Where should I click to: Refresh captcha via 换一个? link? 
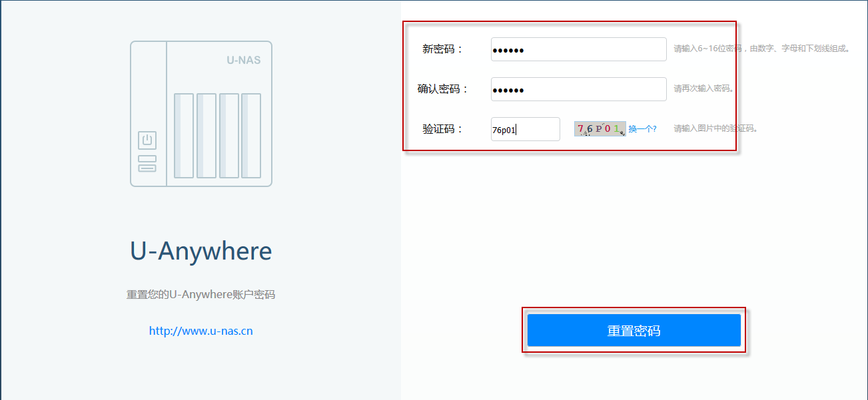pyautogui.click(x=642, y=129)
